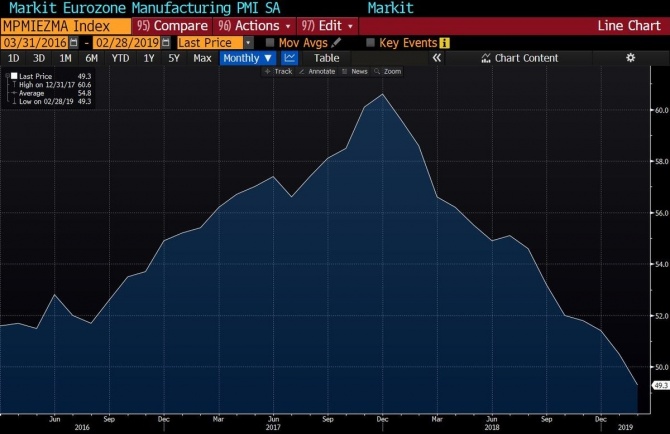
Task: Click the Markit Eurozone Manufacturing PMI SA title
Action: click(144, 8)
